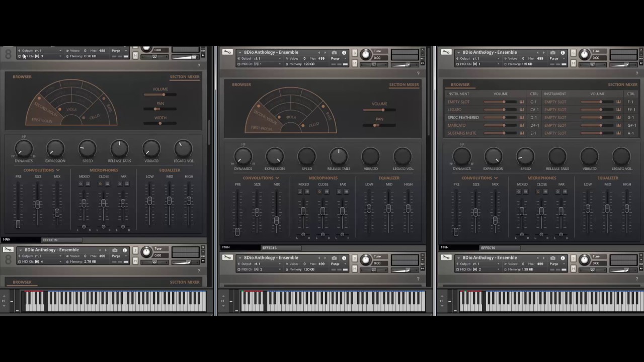Adjust LEGATO row volume slider

pyautogui.click(x=500, y=110)
